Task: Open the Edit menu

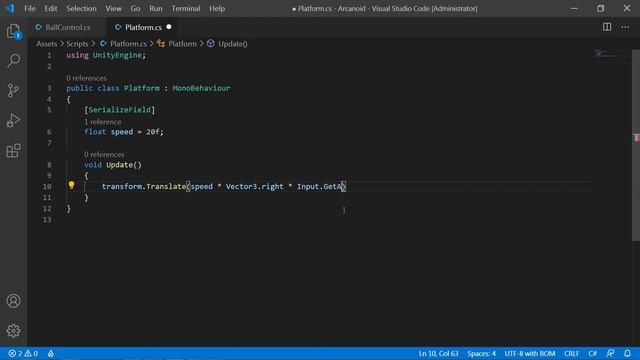Action: (51, 8)
